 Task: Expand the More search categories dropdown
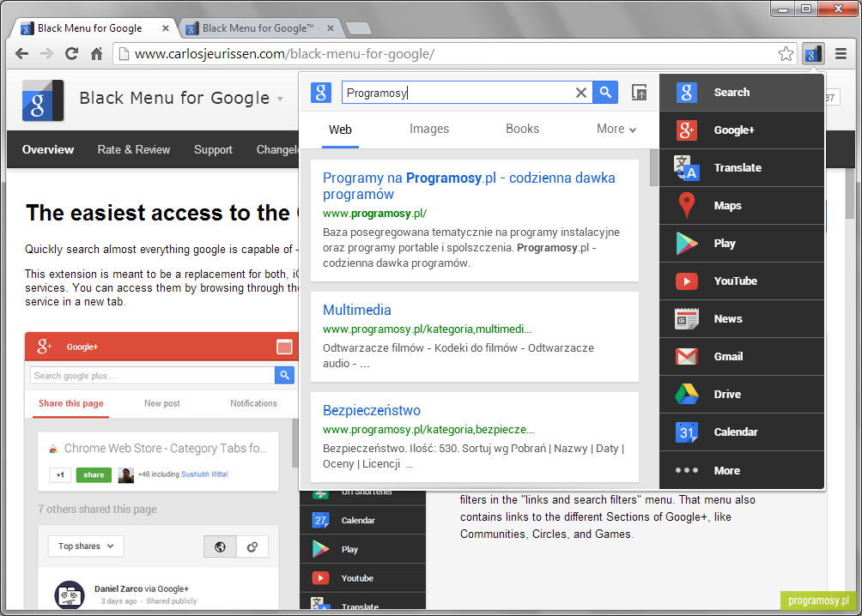pos(616,130)
